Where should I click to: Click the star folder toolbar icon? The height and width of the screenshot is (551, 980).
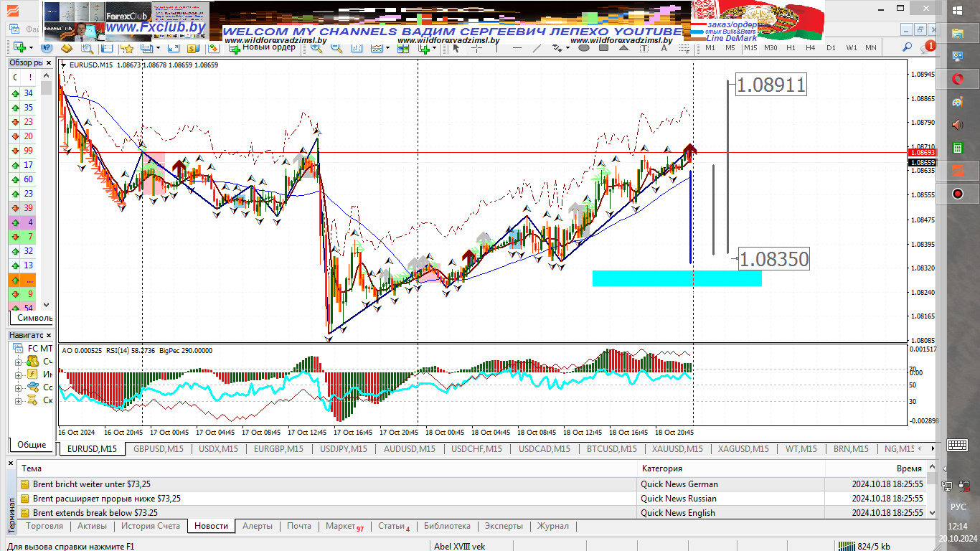127,47
